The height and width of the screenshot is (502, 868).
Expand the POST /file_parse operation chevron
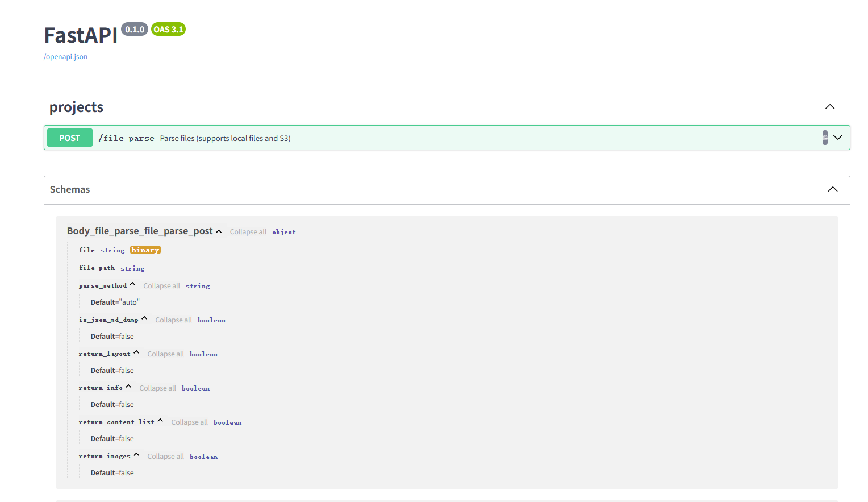(838, 138)
